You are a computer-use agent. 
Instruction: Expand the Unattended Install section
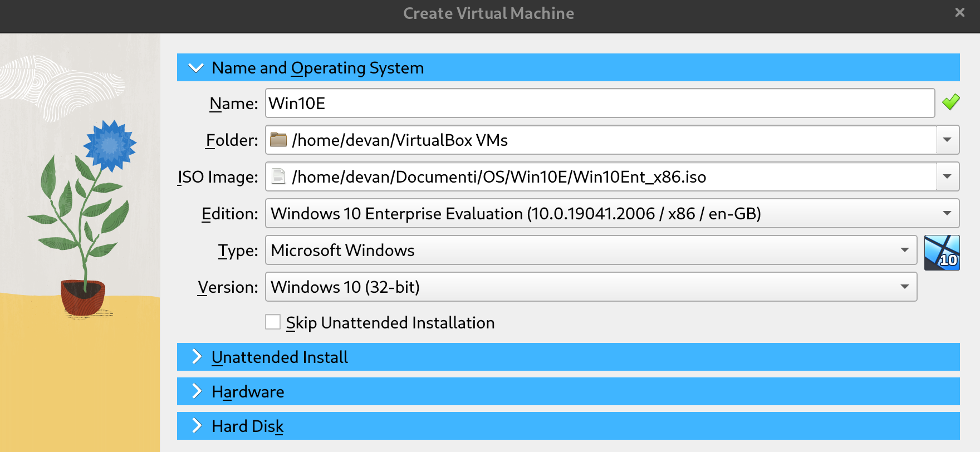[280, 357]
